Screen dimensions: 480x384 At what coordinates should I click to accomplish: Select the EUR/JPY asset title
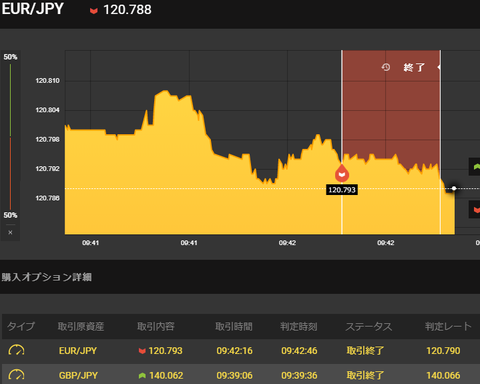[x=32, y=9]
